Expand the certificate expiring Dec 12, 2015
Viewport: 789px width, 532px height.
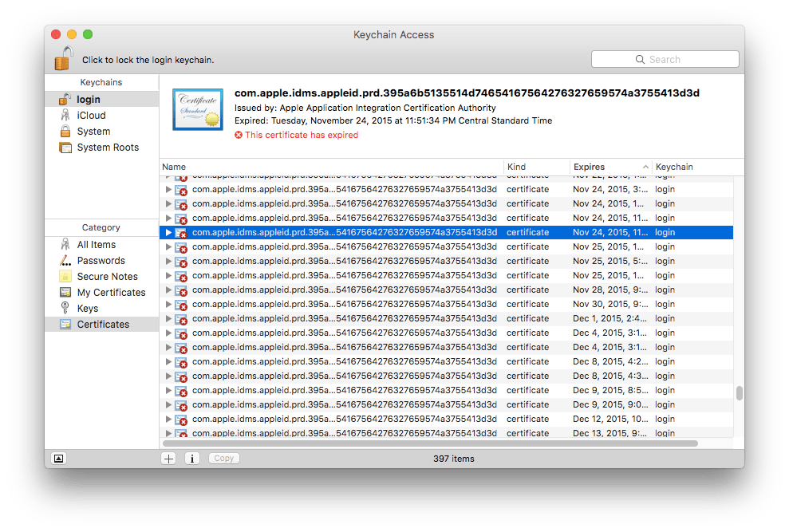tap(168, 419)
